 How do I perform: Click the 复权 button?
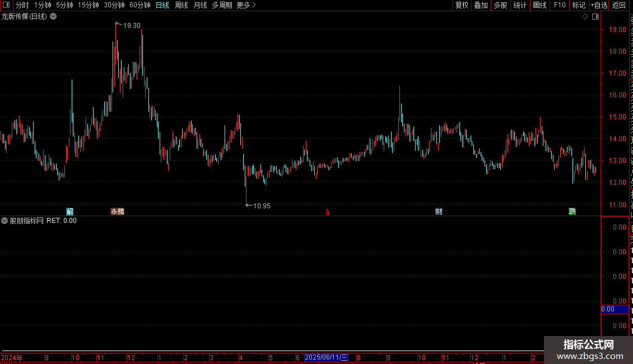tap(462, 5)
